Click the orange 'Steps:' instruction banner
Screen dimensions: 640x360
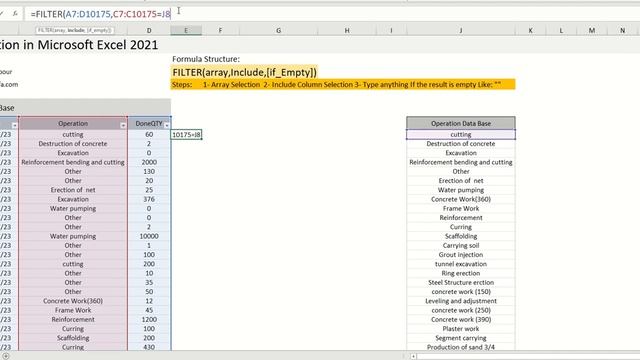tap(343, 84)
